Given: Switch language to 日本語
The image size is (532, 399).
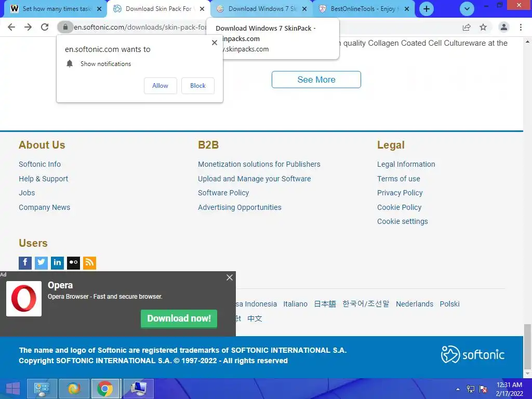Looking at the screenshot, I should [x=325, y=304].
